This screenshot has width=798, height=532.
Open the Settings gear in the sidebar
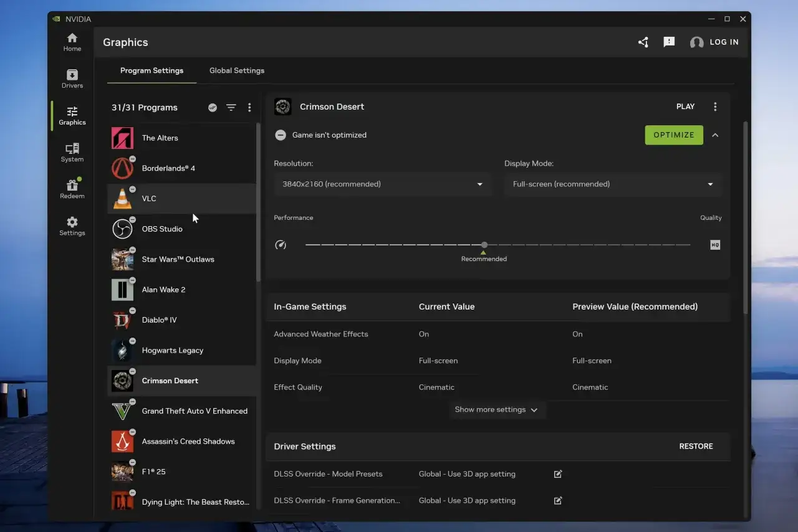[x=72, y=226]
